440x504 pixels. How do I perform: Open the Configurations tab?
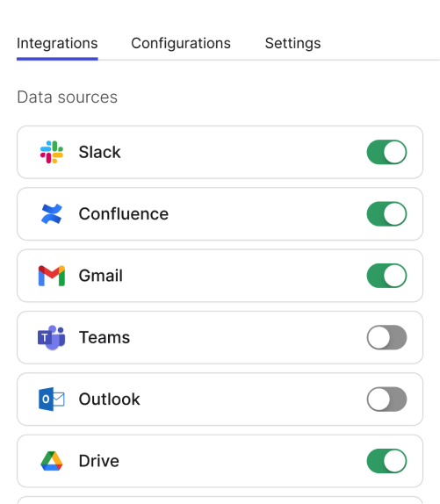pyautogui.click(x=181, y=43)
